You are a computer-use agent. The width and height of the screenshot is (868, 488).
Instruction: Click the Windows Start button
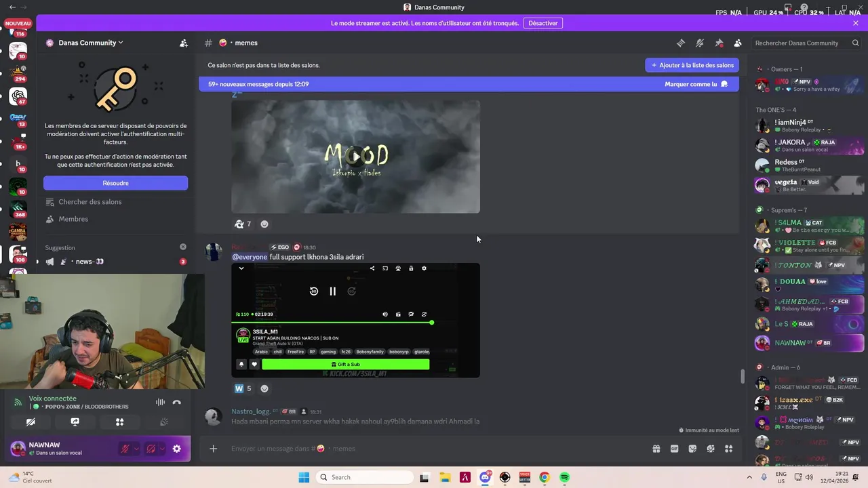pos(304,477)
